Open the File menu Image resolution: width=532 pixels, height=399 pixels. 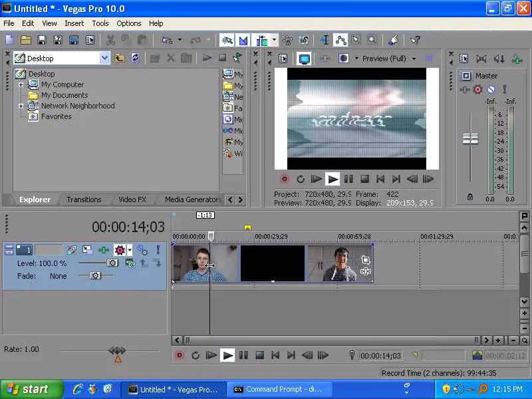[x=9, y=23]
